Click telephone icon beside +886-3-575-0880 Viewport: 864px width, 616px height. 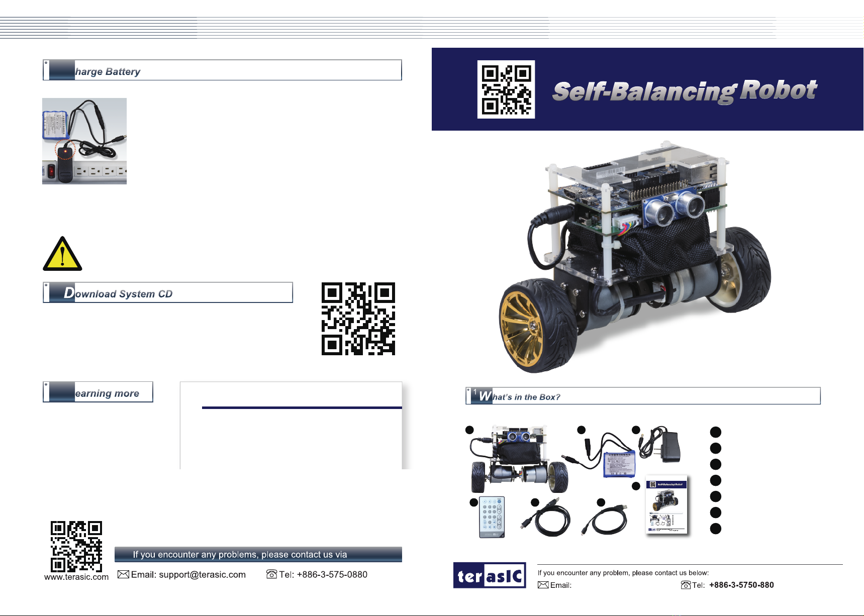271,574
